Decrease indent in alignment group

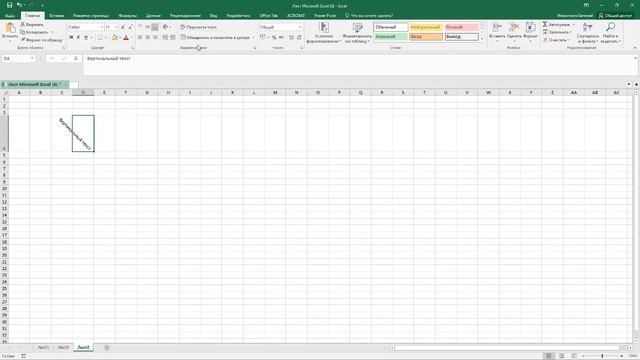165,37
